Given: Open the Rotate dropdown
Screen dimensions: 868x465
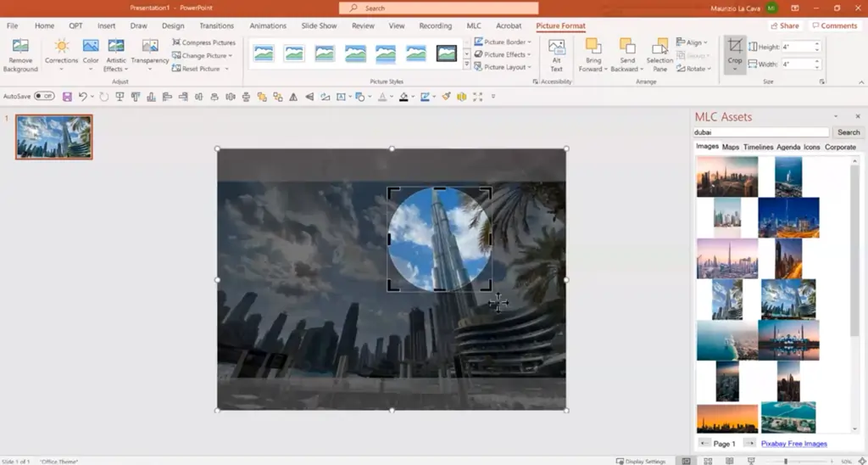Looking at the screenshot, I should tap(694, 69).
